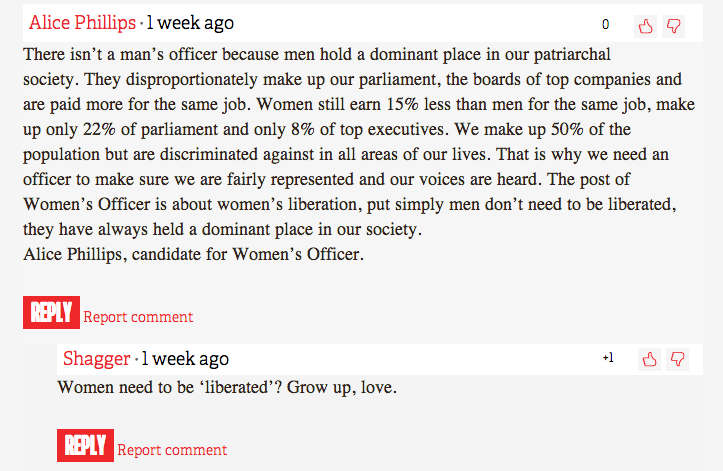Report Alice Phillips' comment
This screenshot has width=723, height=471.
click(x=138, y=317)
